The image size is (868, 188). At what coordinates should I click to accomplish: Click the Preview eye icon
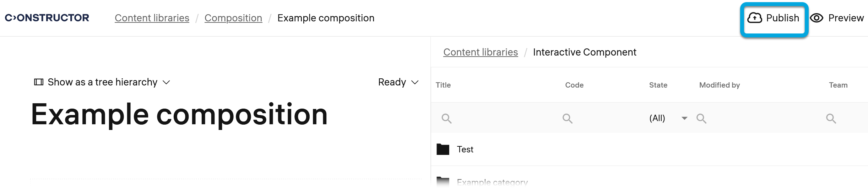817,18
